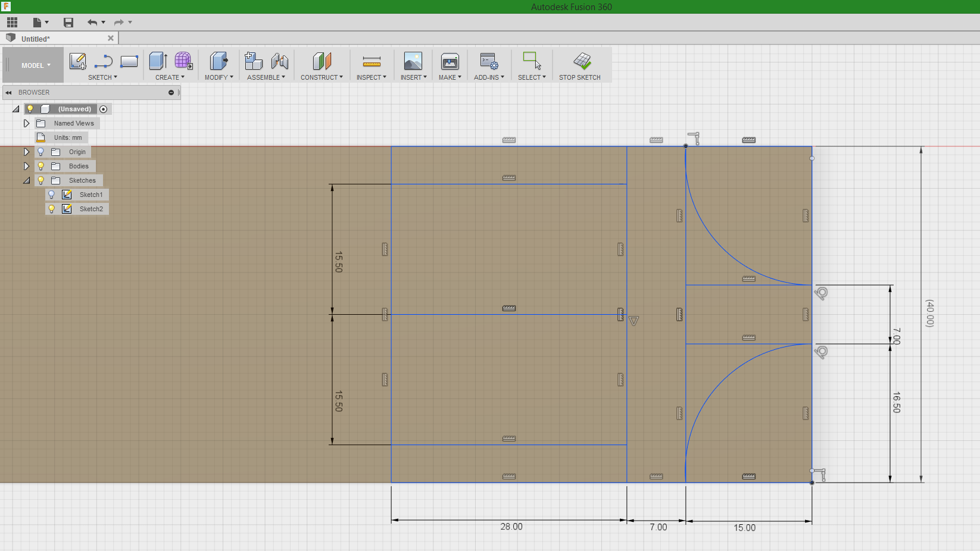Screen dimensions: 980x551
Task: Expand the Bodies folder
Action: pyautogui.click(x=26, y=166)
